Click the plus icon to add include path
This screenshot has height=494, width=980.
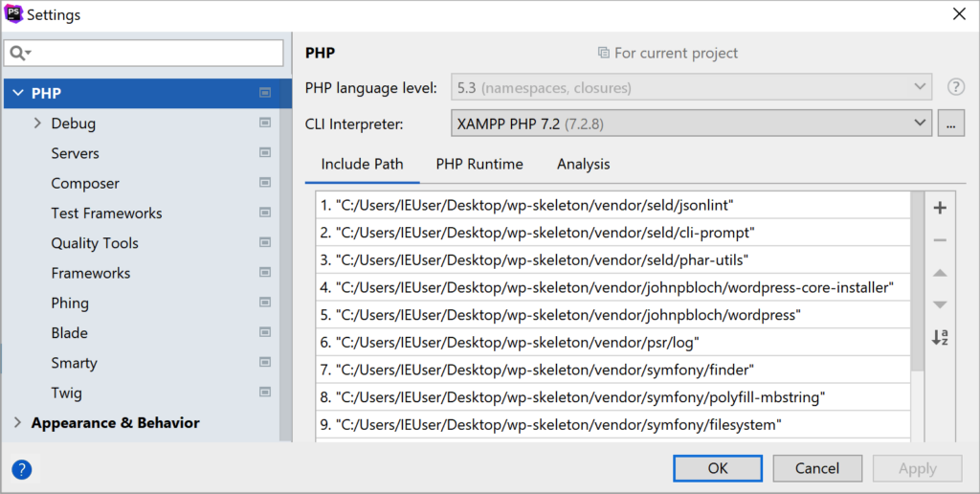point(939,208)
